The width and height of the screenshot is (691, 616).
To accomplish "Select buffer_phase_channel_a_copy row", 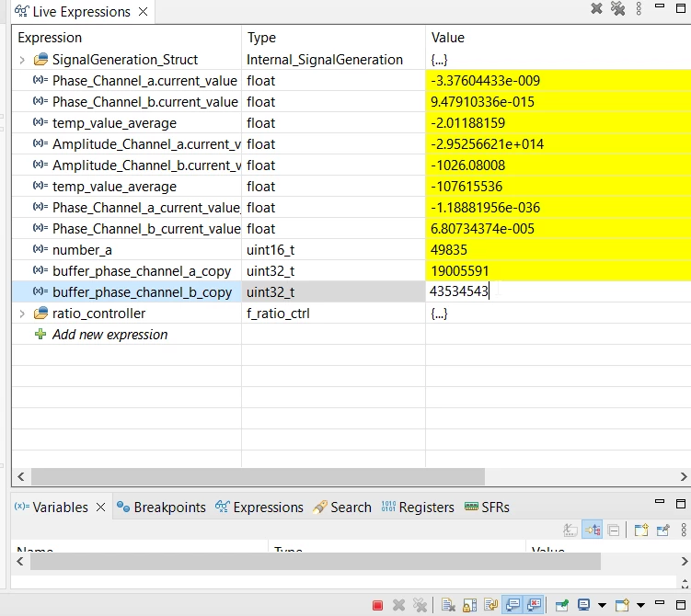I will point(351,271).
